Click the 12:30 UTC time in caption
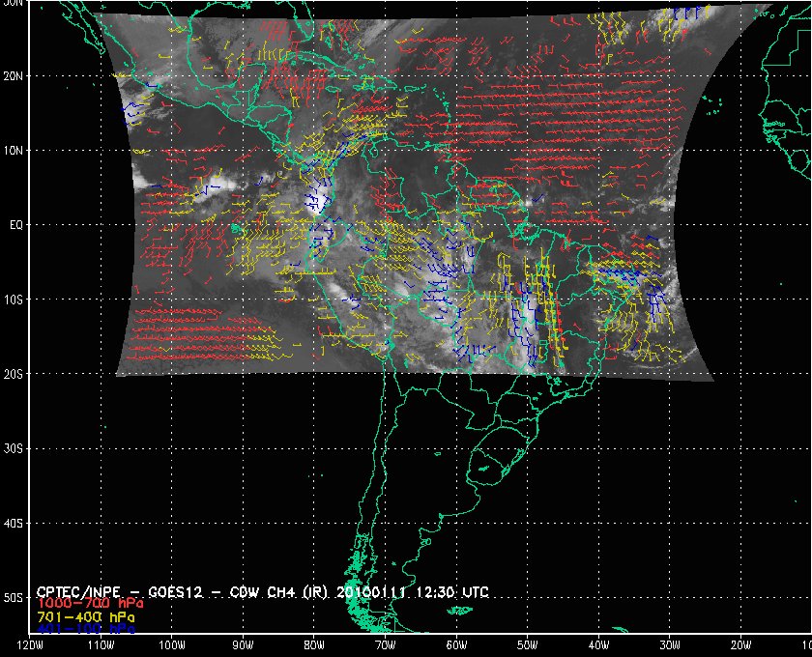812x657 pixels. tap(450, 591)
